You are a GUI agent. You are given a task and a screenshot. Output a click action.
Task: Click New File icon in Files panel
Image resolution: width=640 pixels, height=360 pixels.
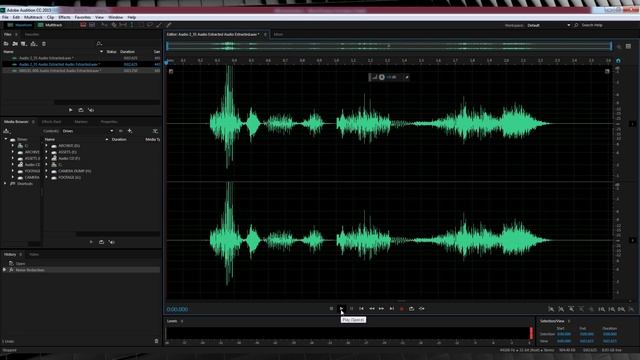(x=24, y=44)
